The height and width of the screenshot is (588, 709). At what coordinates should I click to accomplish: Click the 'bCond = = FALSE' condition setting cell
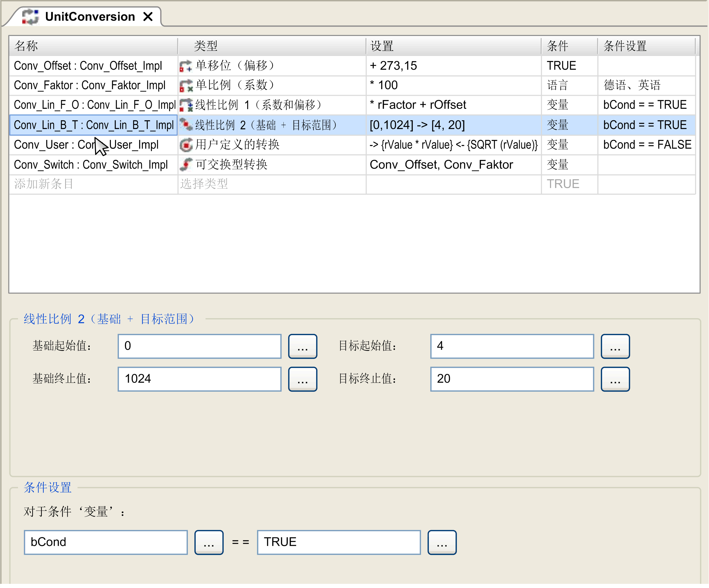click(x=647, y=145)
